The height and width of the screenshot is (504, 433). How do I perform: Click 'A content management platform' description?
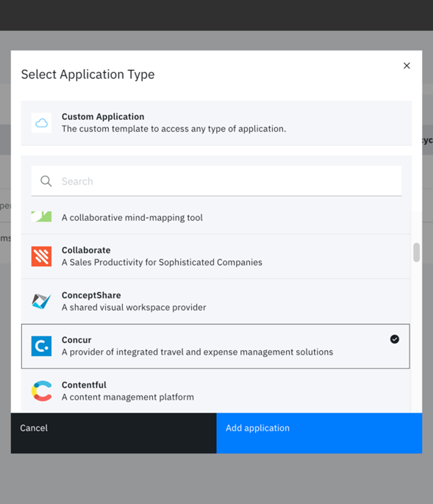(x=128, y=397)
